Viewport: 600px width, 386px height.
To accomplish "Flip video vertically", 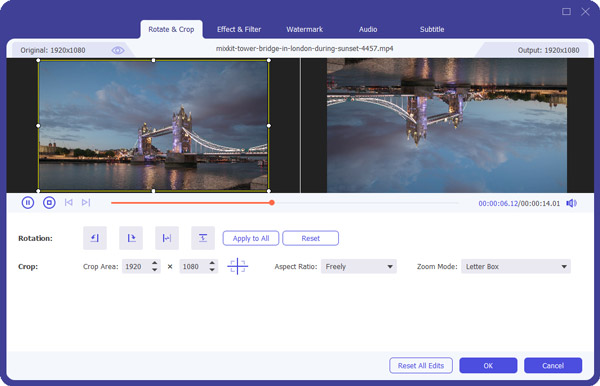I will coord(203,238).
